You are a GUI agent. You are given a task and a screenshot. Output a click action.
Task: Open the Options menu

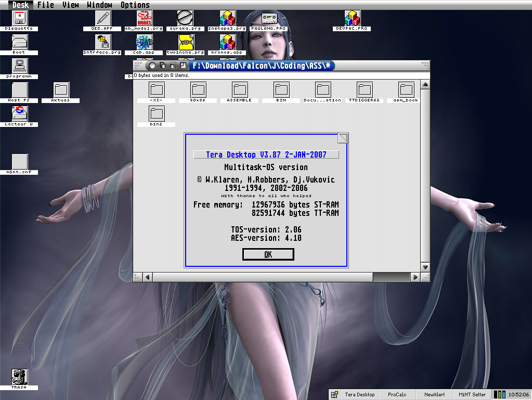click(135, 5)
